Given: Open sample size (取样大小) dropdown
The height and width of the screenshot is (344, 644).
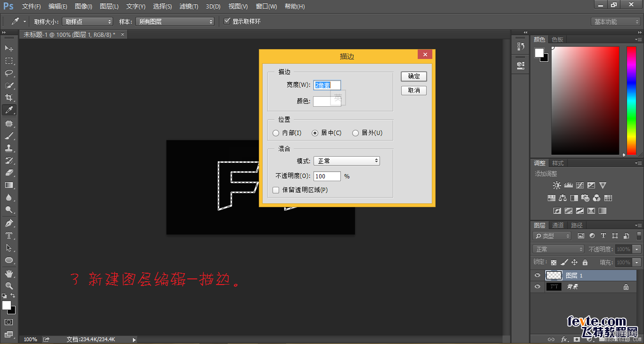Looking at the screenshot, I should click(x=87, y=22).
